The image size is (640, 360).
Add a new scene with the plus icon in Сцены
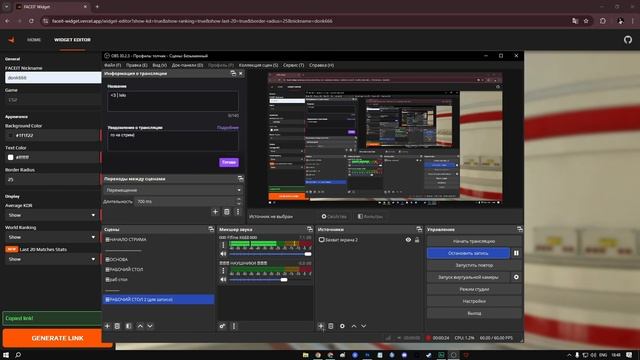click(x=107, y=326)
